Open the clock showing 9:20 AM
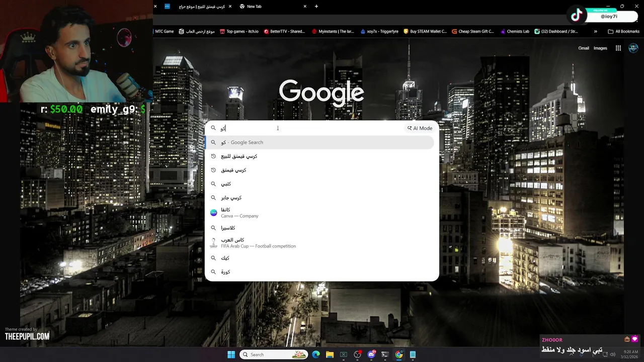This screenshot has width=644, height=362. [630, 354]
